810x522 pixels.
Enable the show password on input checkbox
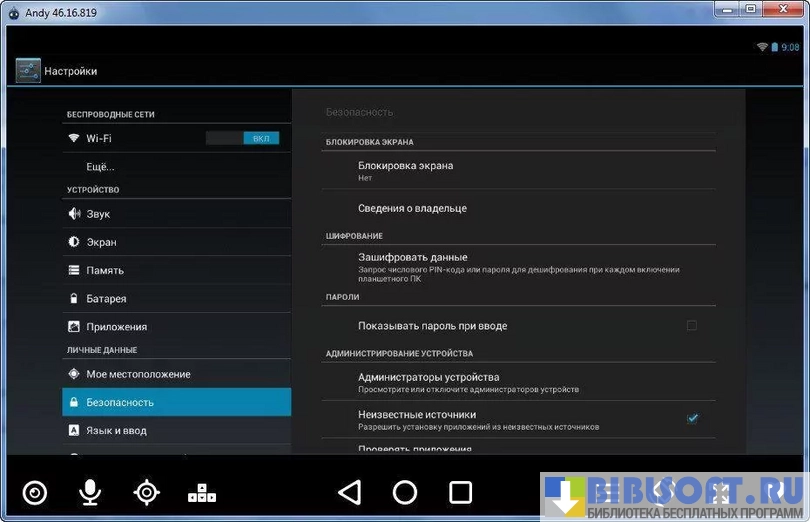pyautogui.click(x=691, y=326)
